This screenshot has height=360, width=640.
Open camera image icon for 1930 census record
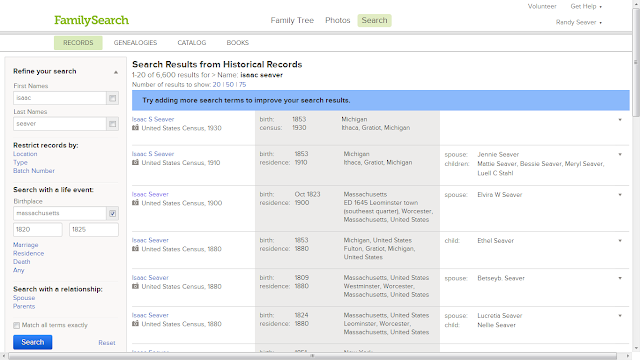pos(136,128)
